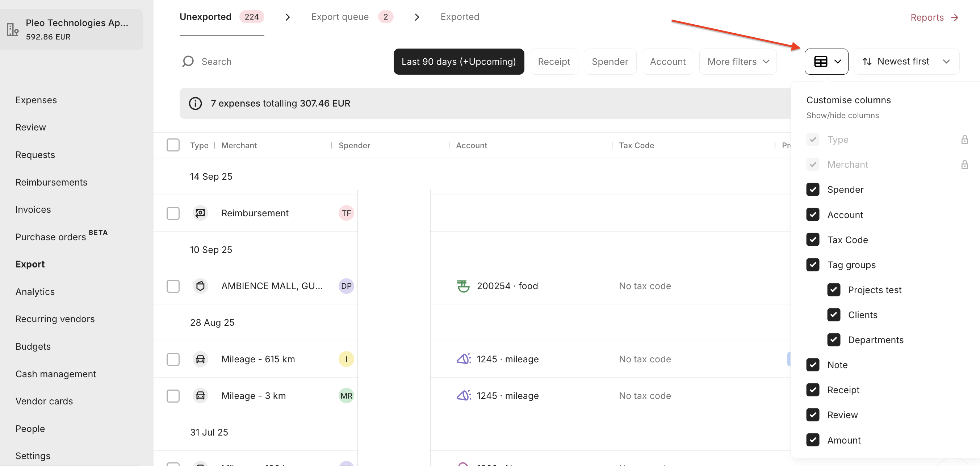
Task: Expand the More filters dropdown
Action: 738,61
